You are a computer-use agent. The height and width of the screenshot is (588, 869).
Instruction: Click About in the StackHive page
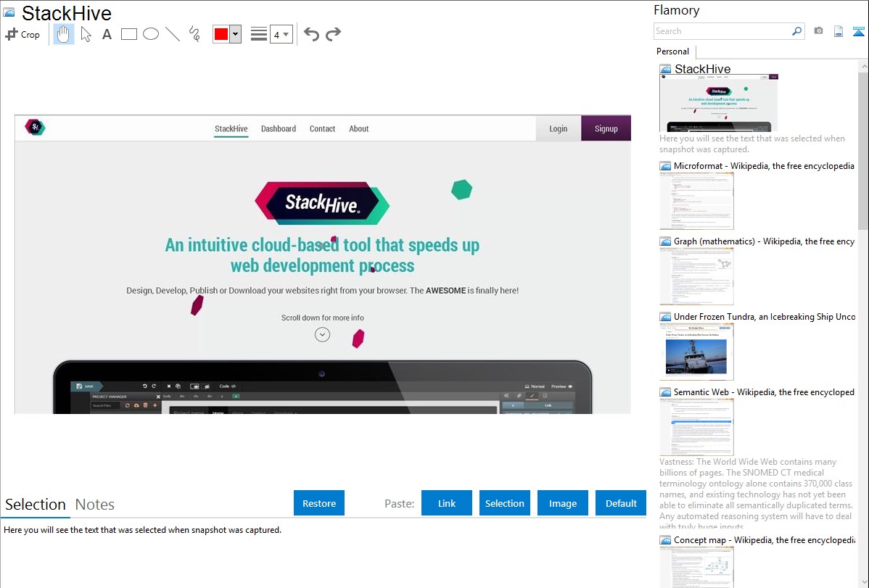(x=358, y=128)
